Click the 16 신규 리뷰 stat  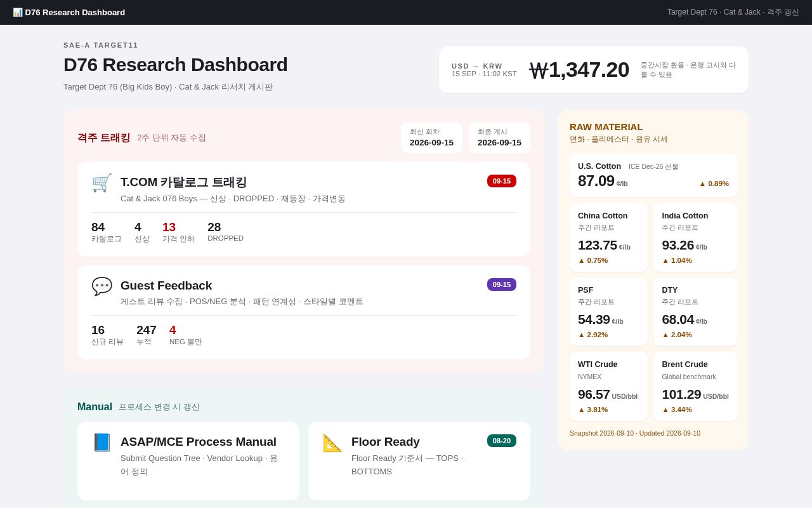(x=107, y=335)
